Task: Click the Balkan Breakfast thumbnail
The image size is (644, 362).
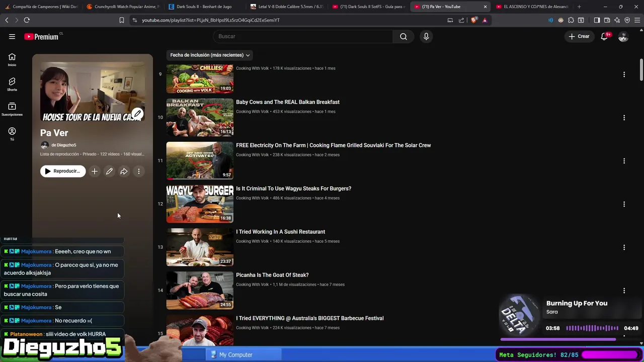Action: (x=200, y=117)
